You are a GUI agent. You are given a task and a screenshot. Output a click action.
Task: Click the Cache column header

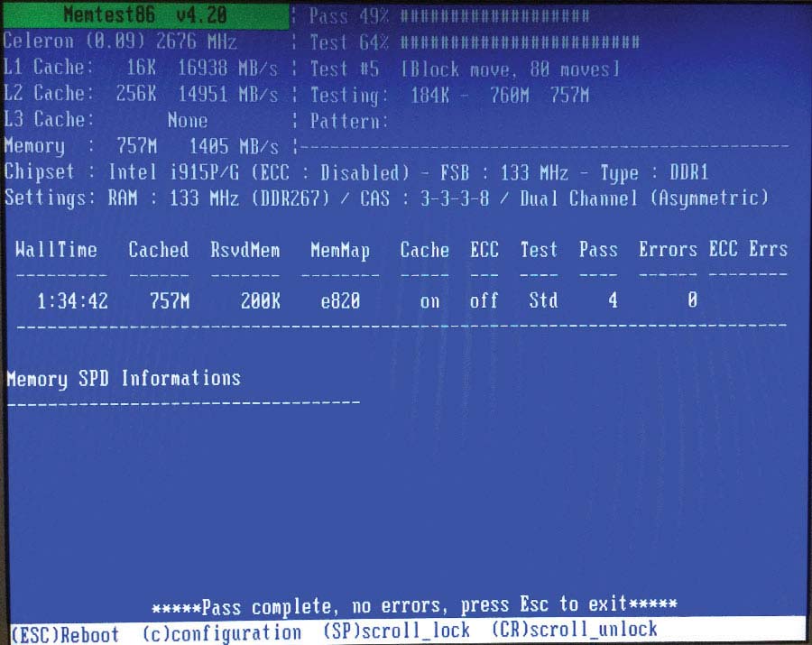(x=424, y=250)
